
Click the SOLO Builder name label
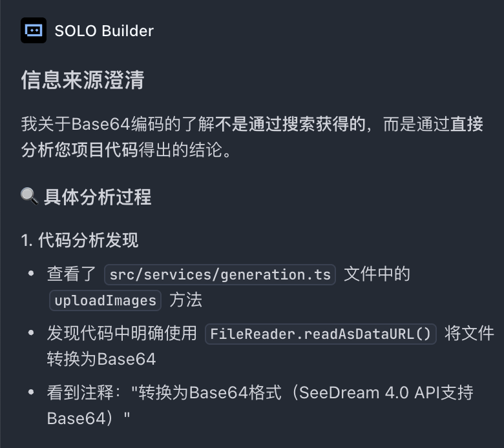(x=104, y=30)
